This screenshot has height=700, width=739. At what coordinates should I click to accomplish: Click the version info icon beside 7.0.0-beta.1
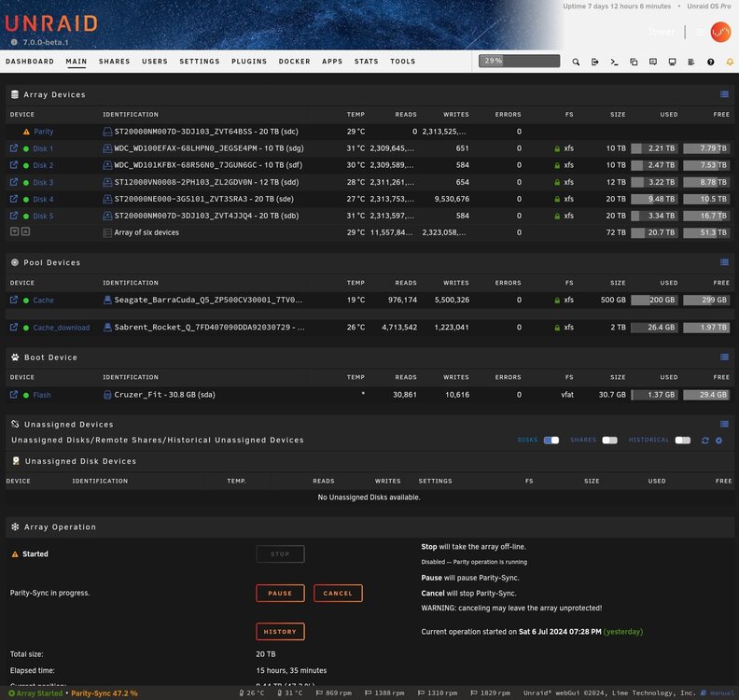point(14,42)
